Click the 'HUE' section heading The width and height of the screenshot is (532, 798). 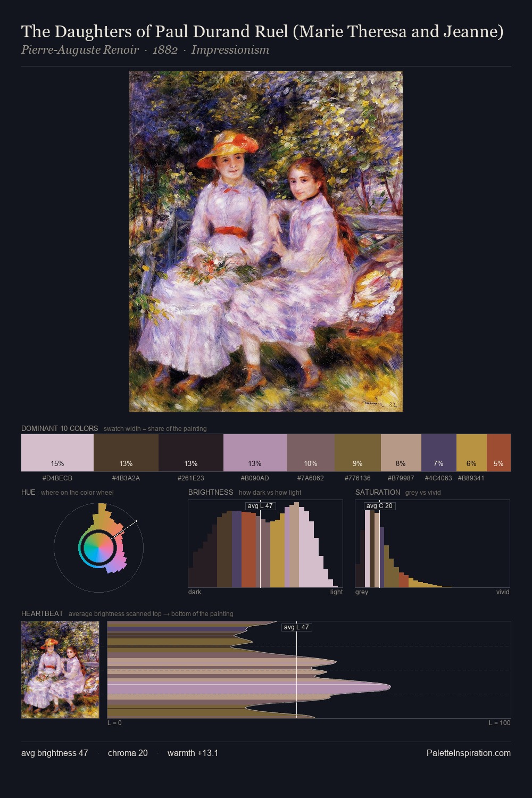tap(28, 492)
